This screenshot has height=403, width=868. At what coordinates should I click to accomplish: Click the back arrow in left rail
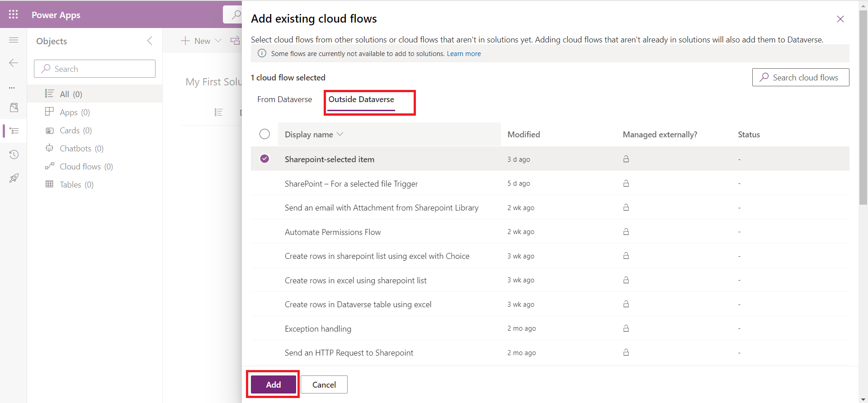click(14, 63)
